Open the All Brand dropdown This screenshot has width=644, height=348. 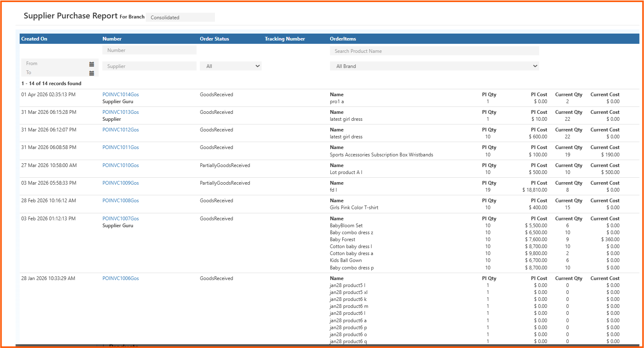(434, 66)
